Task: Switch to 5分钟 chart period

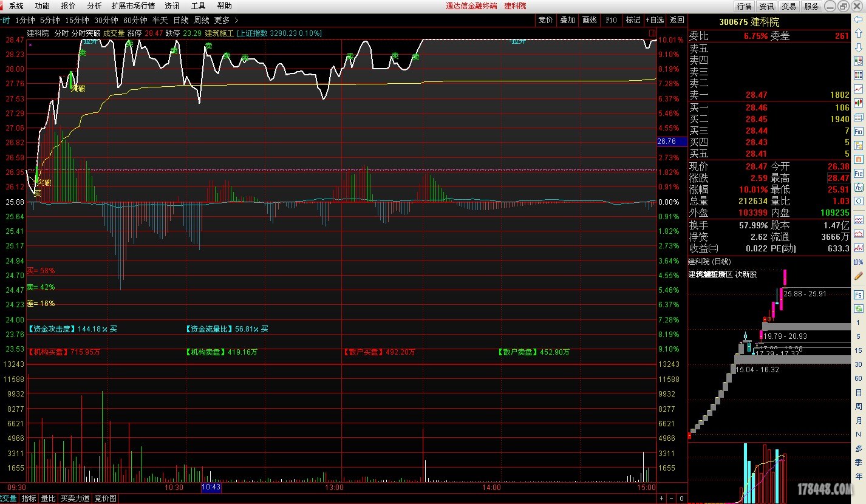Action: 50,20
